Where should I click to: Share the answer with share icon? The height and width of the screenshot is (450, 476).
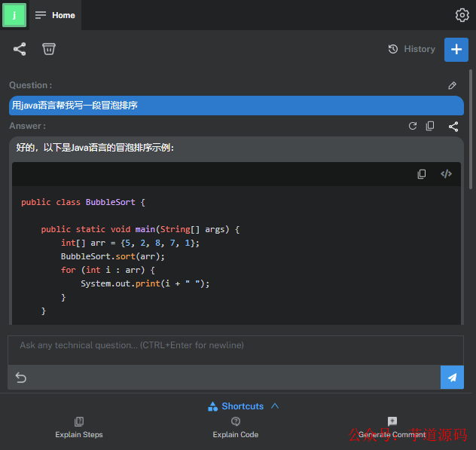coord(453,127)
